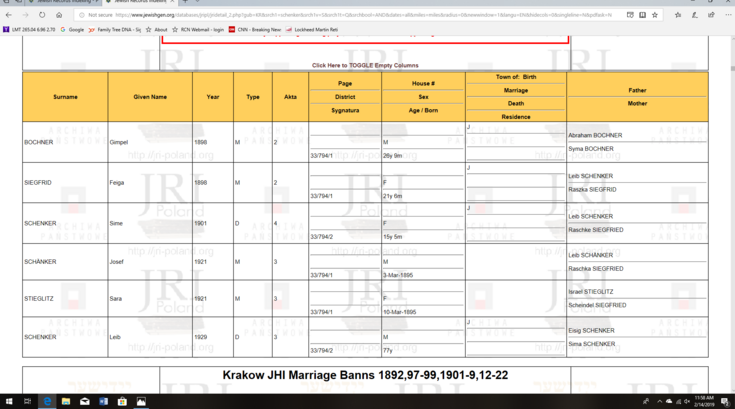Image resolution: width=735 pixels, height=409 pixels.
Task: Switch to the first Jewish Records Indexing tab
Action: [x=61, y=2]
